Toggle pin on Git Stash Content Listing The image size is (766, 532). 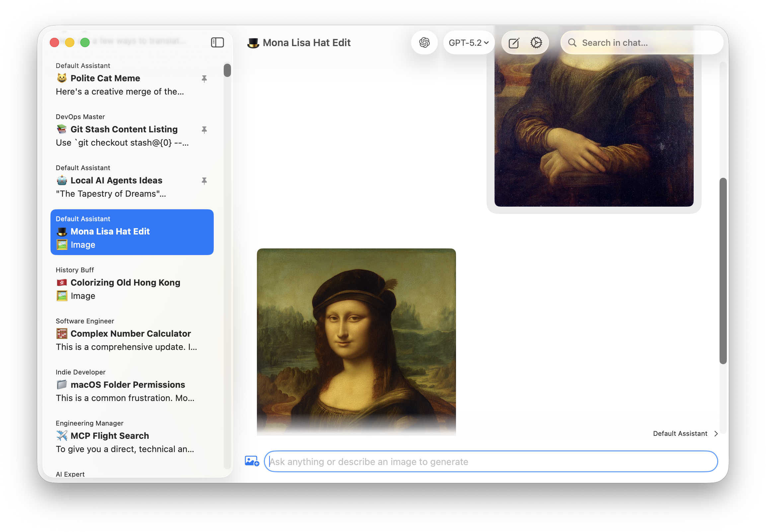(x=204, y=130)
